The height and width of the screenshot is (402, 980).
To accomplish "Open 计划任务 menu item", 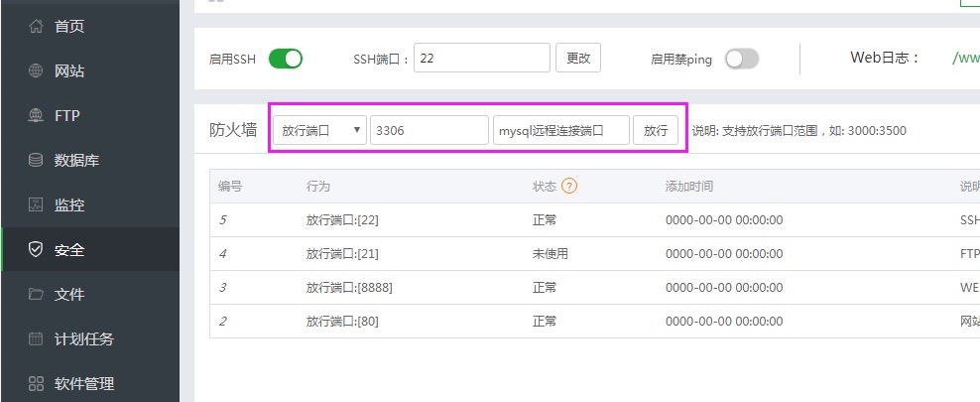I will pos(83,338).
